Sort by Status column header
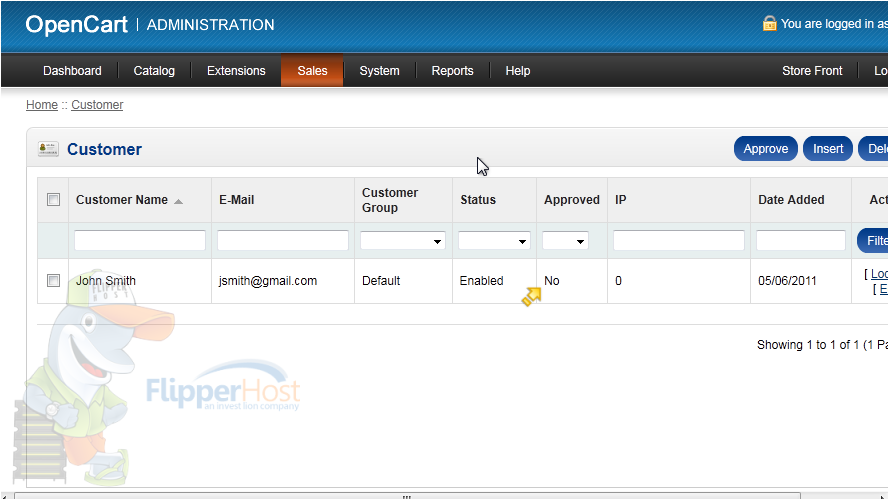This screenshot has width=889, height=500. click(478, 200)
